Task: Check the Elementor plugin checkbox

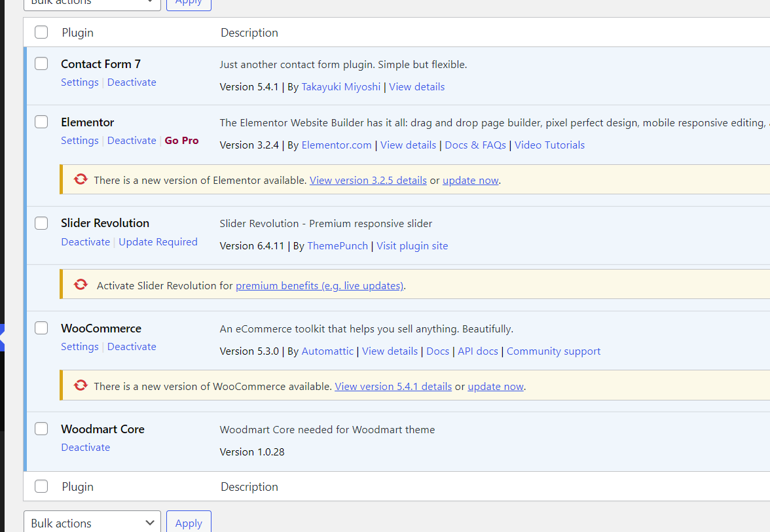Action: pos(41,122)
